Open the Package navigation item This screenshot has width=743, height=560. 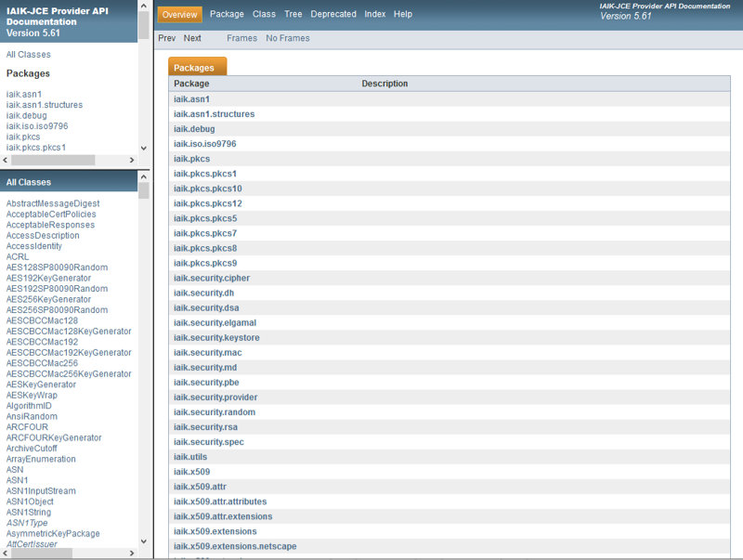point(227,14)
